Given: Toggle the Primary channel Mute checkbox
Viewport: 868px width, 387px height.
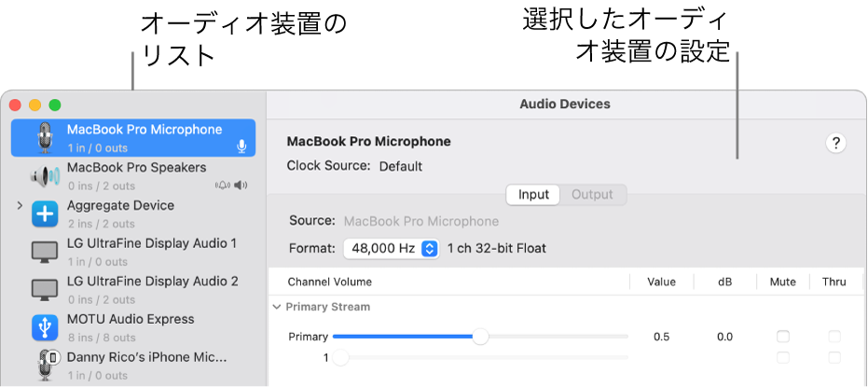Looking at the screenshot, I should 783,337.
